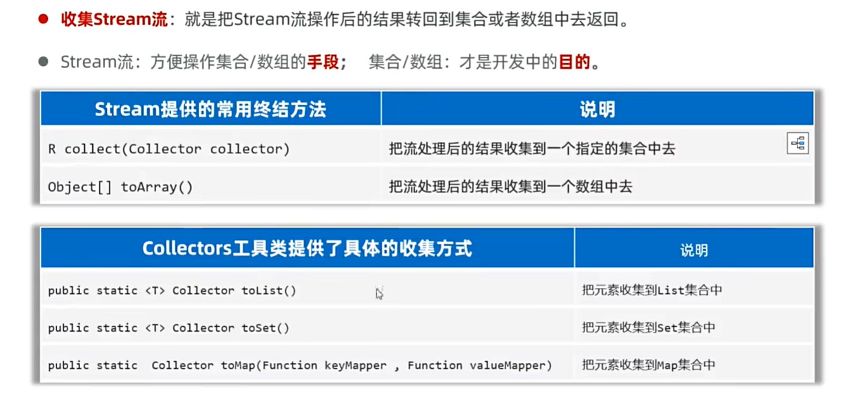Click the red heading '收集Stream流'
This screenshot has height=409, width=868.
pos(114,19)
